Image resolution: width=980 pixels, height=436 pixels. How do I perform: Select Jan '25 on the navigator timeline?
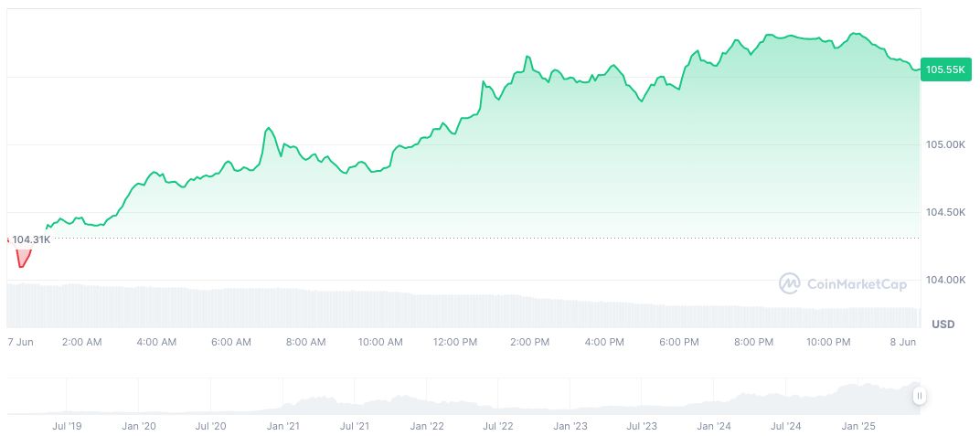(858, 426)
